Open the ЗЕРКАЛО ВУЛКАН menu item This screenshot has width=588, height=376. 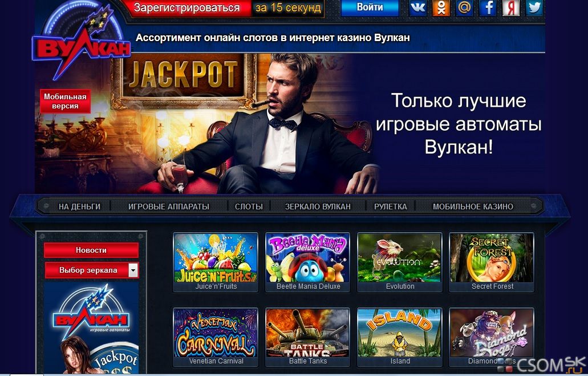tap(318, 207)
